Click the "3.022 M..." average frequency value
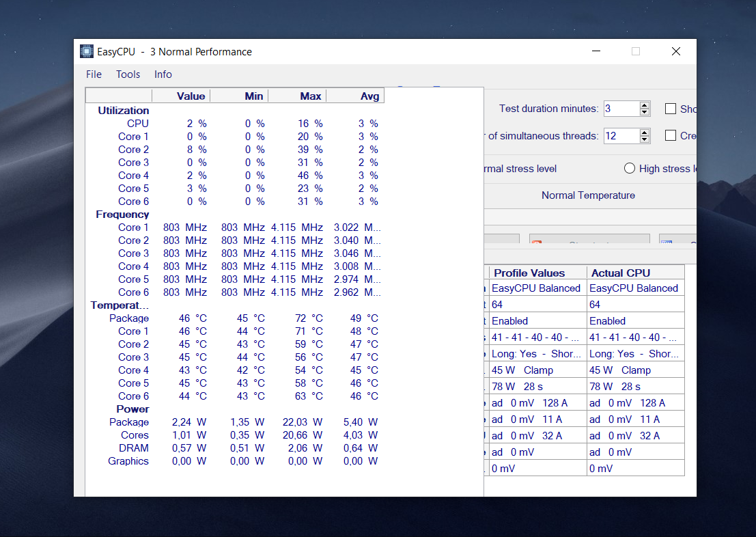756x537 pixels. pyautogui.click(x=357, y=228)
